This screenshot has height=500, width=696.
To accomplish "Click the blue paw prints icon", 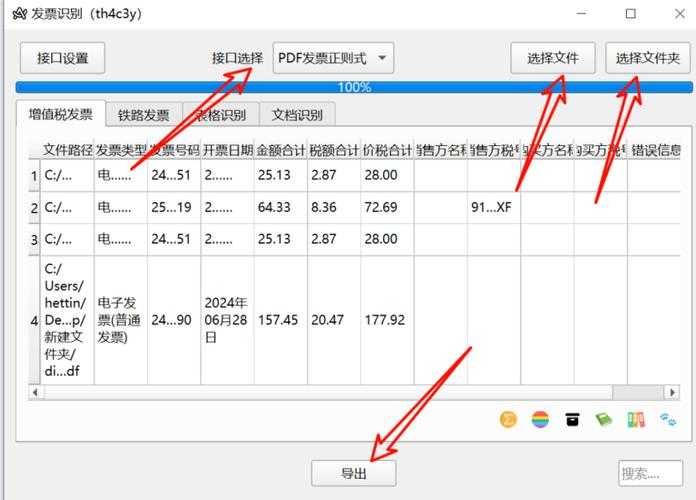I will pyautogui.click(x=668, y=419).
